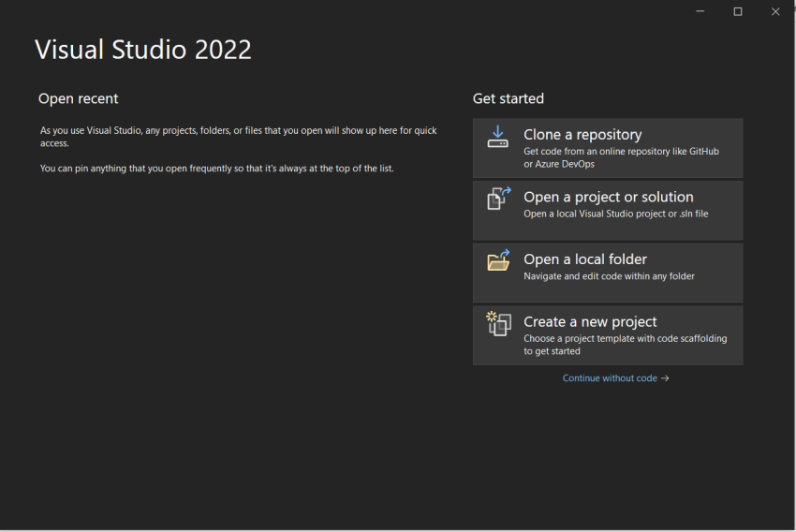
Task: Start Create a new project
Action: coord(608,335)
